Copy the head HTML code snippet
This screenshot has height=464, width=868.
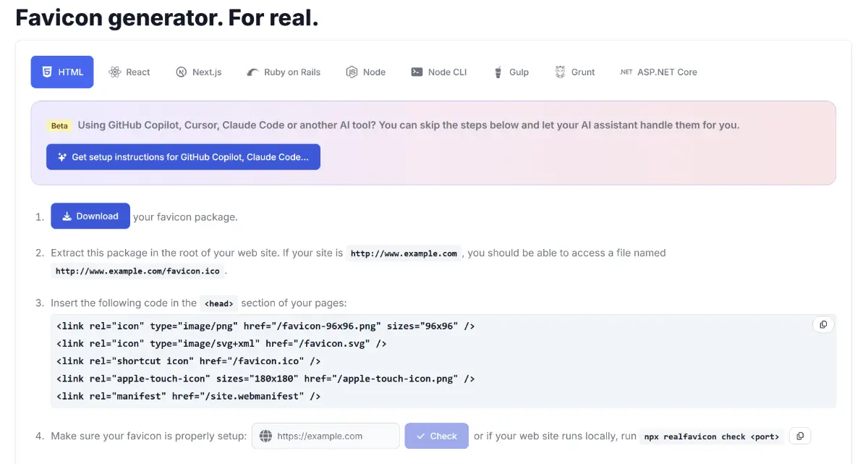pyautogui.click(x=823, y=325)
